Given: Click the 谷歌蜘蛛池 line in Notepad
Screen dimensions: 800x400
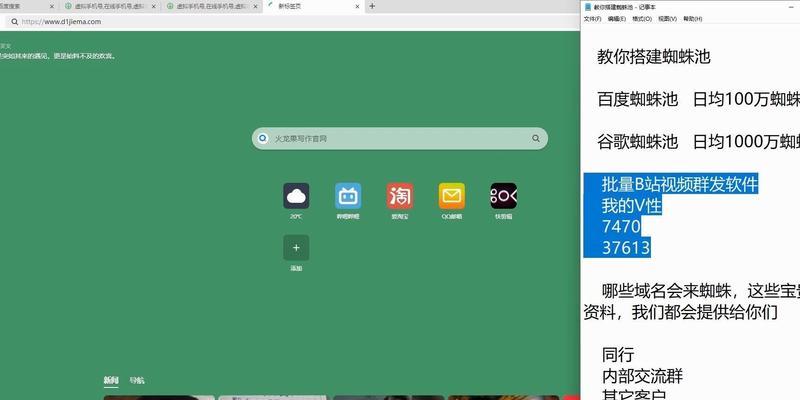Looking at the screenshot, I should pyautogui.click(x=698, y=142).
